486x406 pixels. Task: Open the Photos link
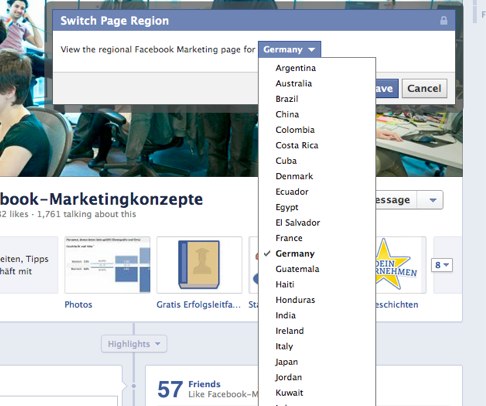point(78,305)
